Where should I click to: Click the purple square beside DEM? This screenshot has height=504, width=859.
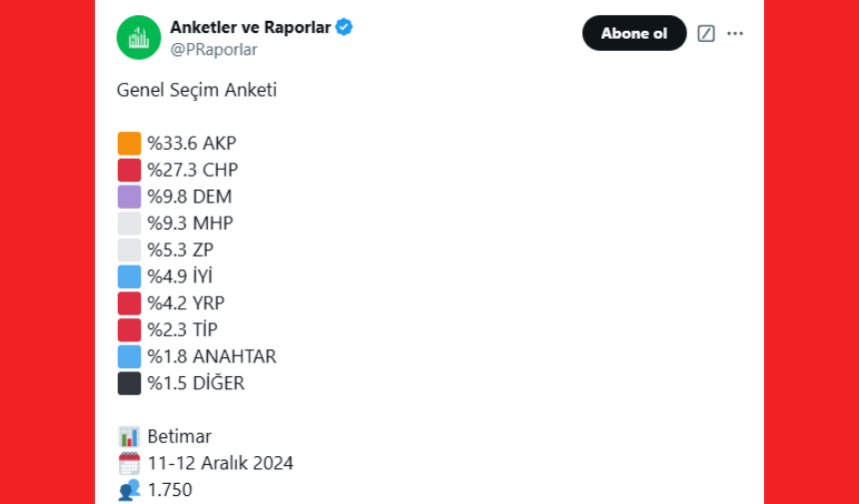pos(129,197)
